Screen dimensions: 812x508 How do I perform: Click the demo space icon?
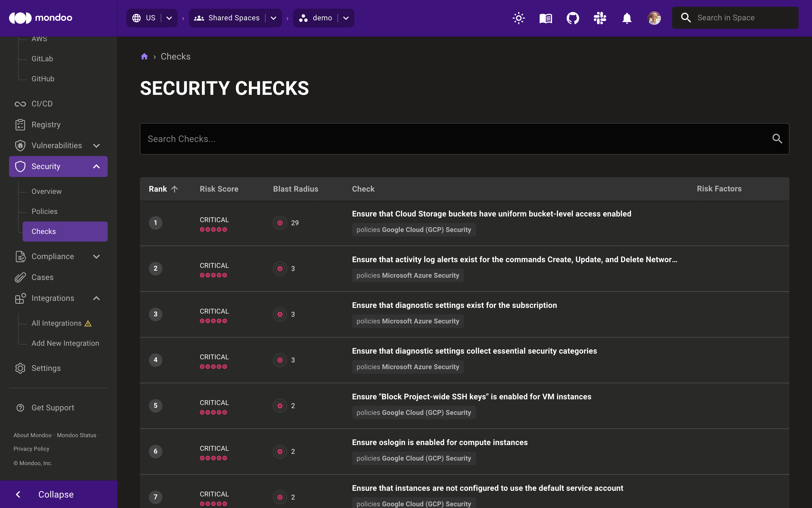click(x=303, y=18)
